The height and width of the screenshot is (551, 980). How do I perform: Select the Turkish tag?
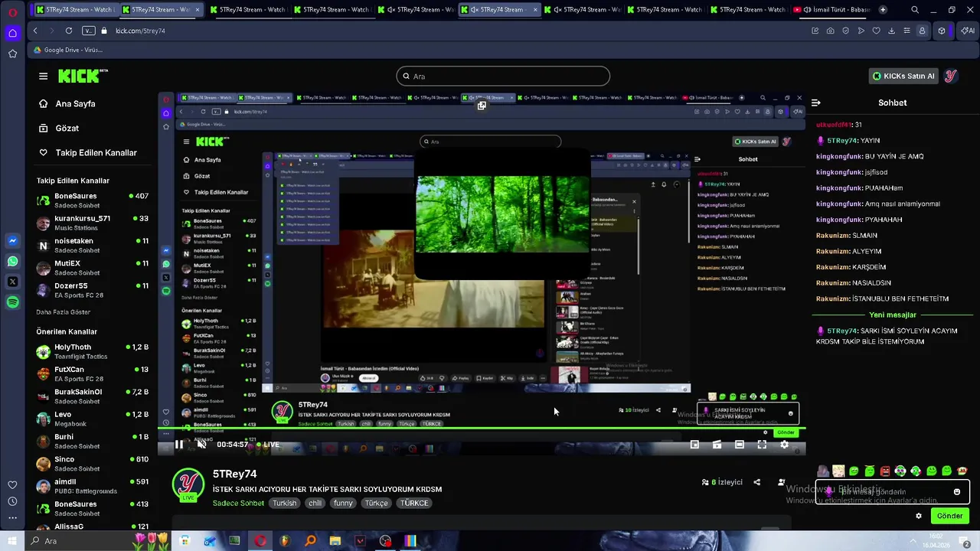coord(284,503)
